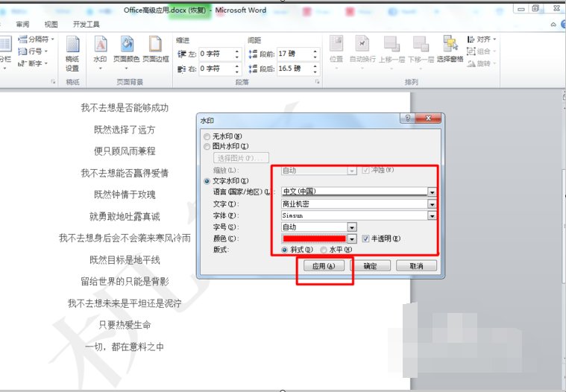Click the red color swatch in 颜色
Viewport: 566px width, 392px height.
coord(314,238)
